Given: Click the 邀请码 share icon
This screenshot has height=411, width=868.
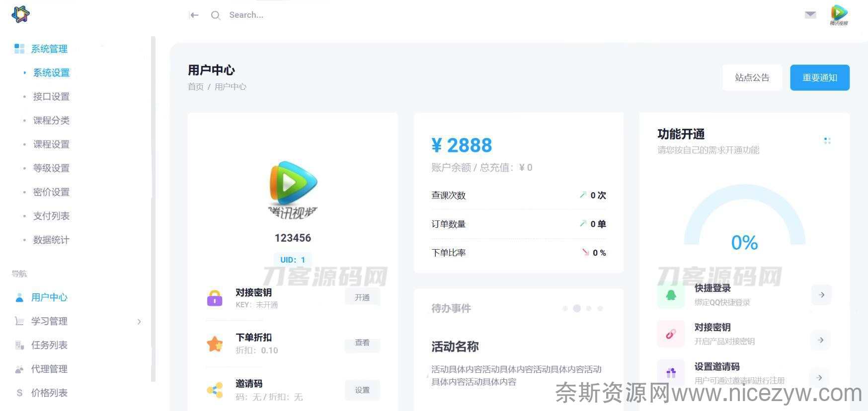Looking at the screenshot, I should click(x=215, y=390).
